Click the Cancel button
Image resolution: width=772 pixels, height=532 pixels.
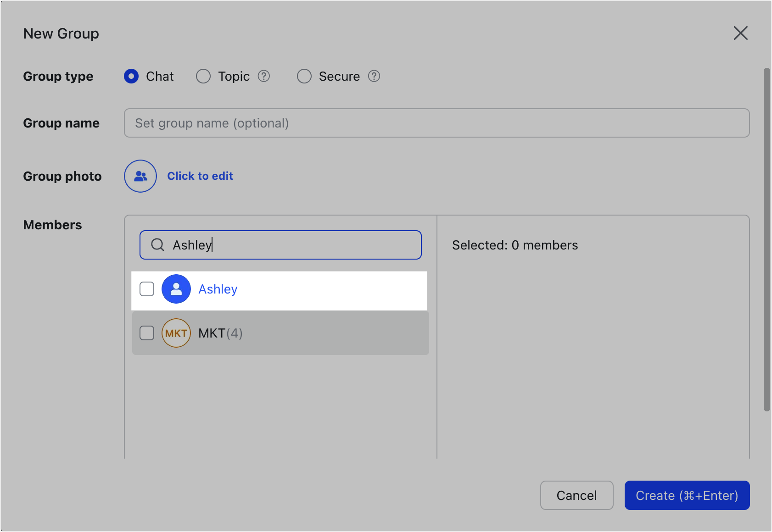[576, 495]
